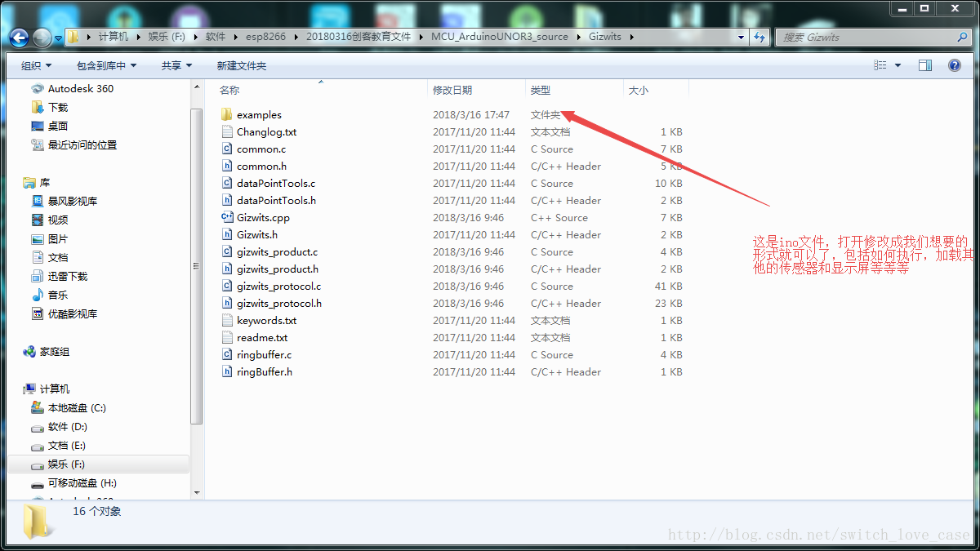This screenshot has height=551, width=980.
Task: Toggle the preview pane icon
Action: (924, 65)
